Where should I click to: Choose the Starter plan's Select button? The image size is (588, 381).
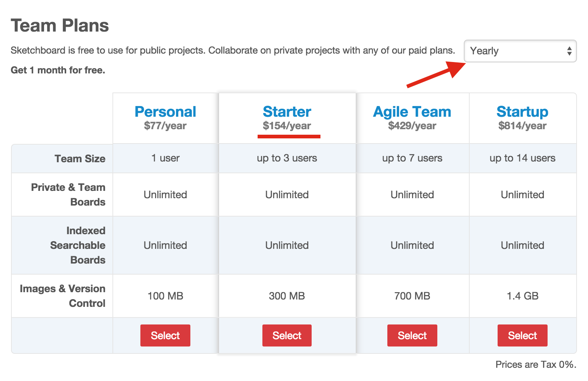point(287,335)
